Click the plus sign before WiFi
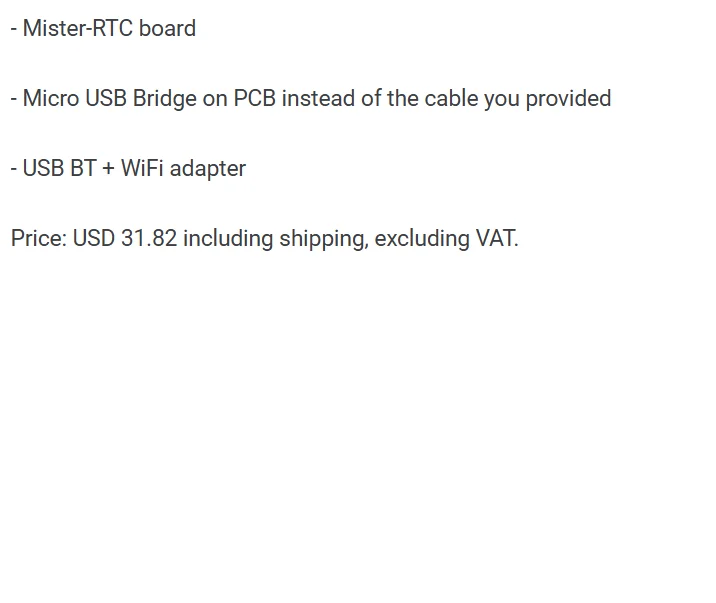 (x=108, y=169)
